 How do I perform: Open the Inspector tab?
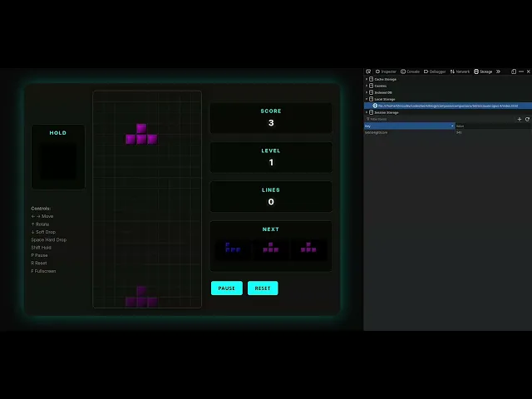(386, 71)
